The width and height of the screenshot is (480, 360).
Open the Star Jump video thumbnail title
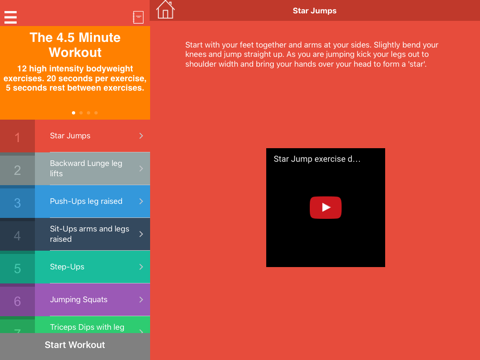point(317,159)
